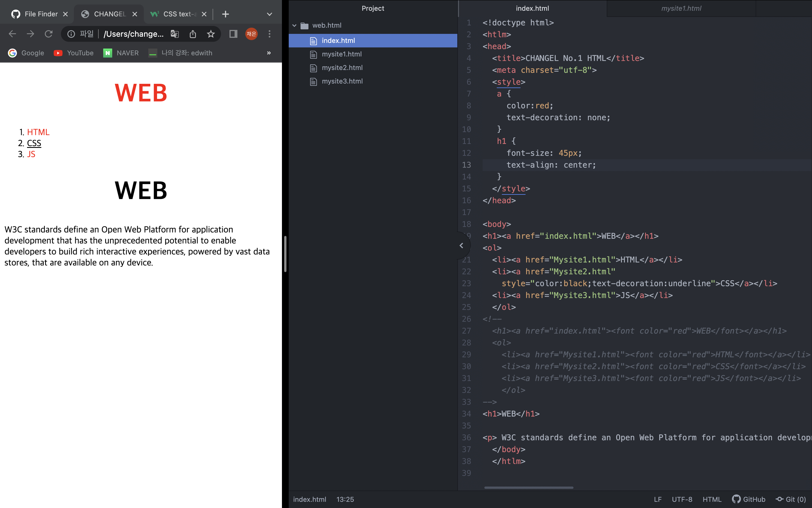812x508 pixels.
Task: Close the File Finder tab
Action: click(65, 14)
